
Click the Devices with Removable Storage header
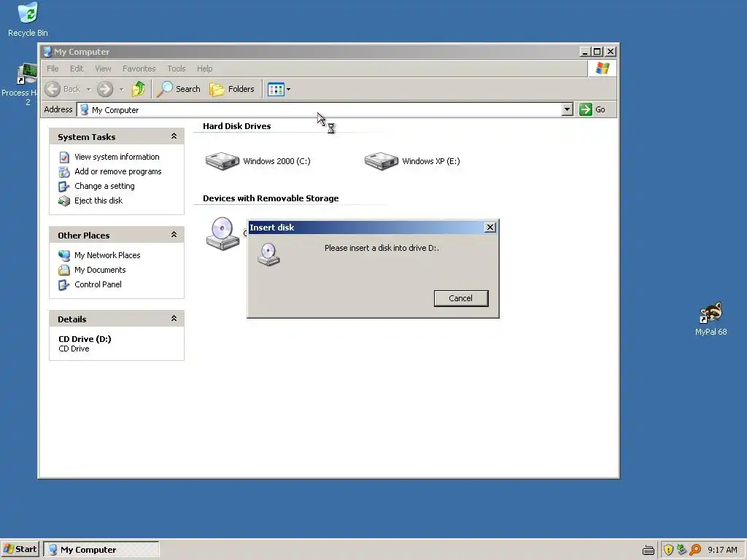(271, 198)
